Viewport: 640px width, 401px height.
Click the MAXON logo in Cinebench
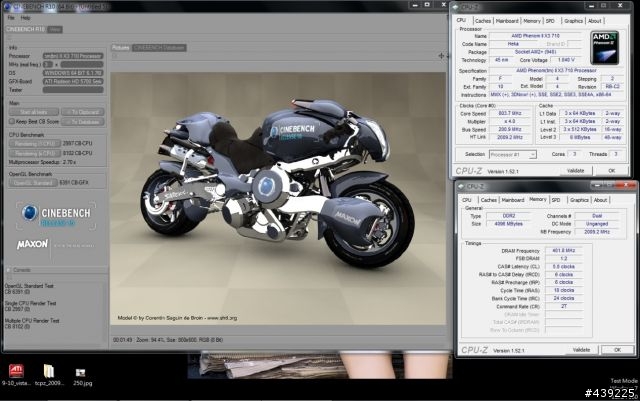[32, 244]
